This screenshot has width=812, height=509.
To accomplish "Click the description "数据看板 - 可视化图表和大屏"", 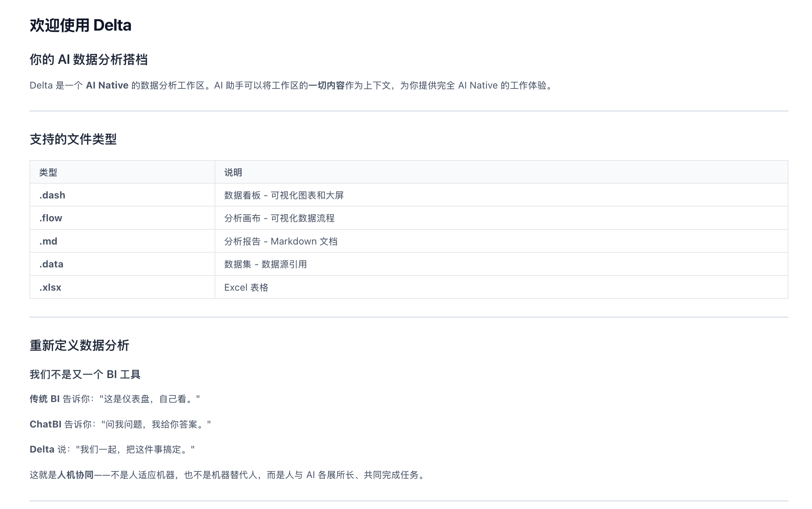I will (x=284, y=195).
